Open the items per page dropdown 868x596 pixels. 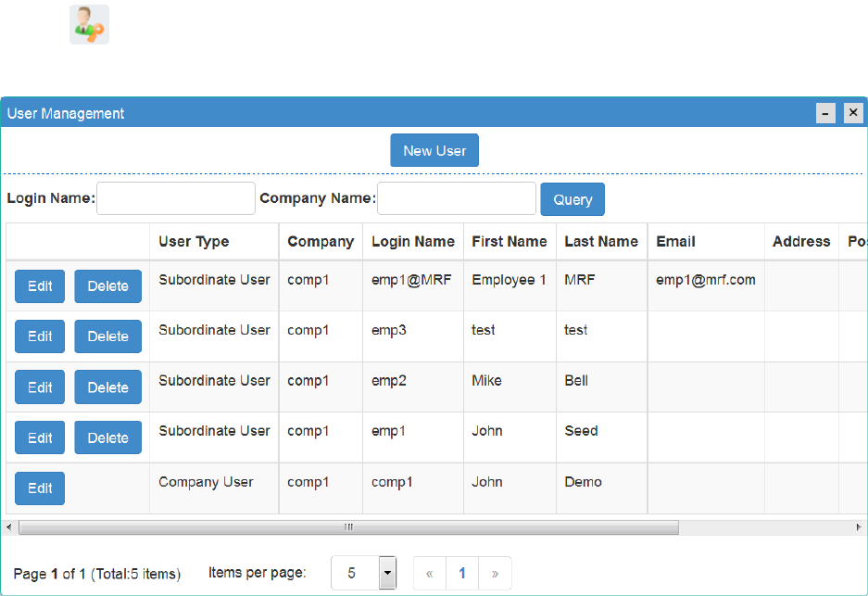[387, 573]
